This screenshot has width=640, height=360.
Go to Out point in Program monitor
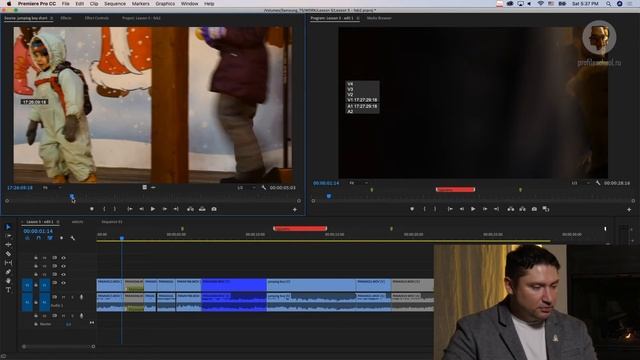click(496, 209)
